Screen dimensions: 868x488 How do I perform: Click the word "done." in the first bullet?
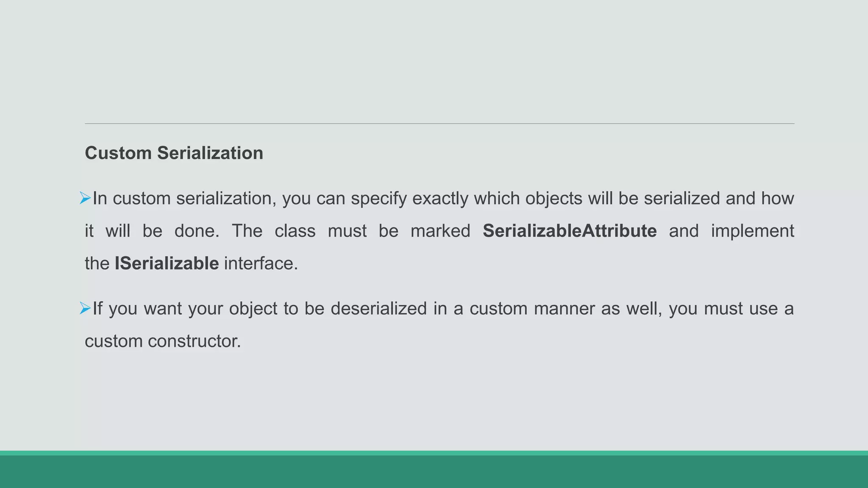click(197, 231)
